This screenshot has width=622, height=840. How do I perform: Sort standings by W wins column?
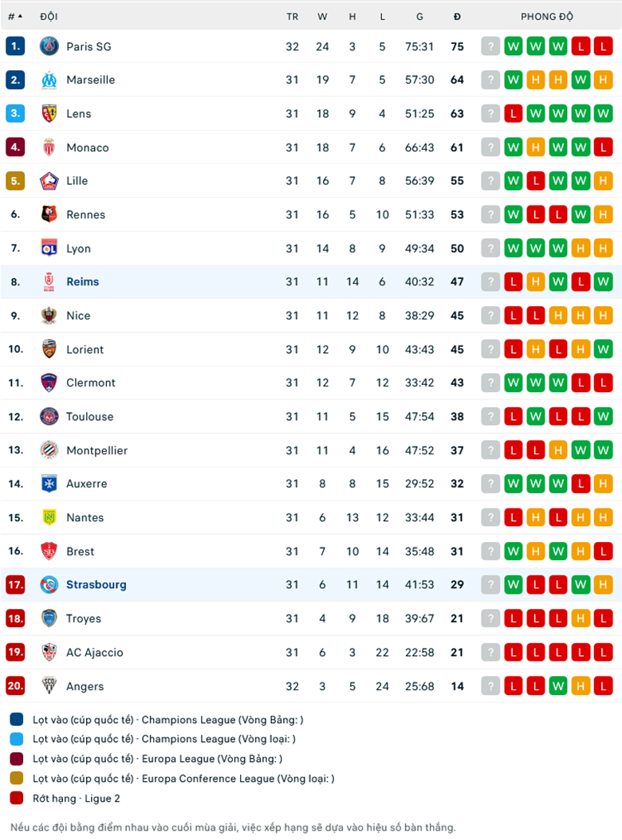click(322, 16)
